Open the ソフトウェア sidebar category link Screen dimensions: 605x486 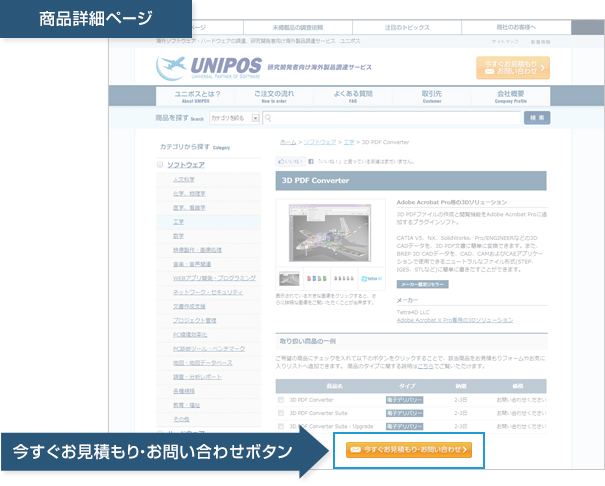186,165
